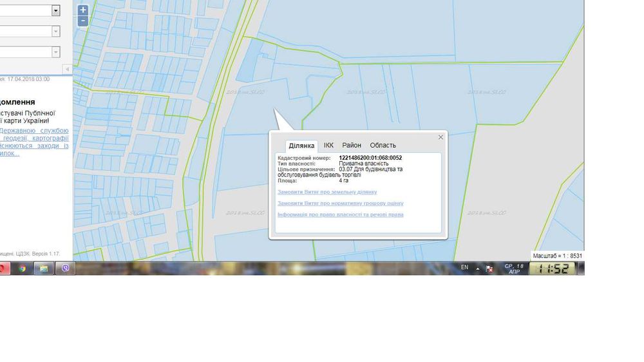
Task: Open the СР. 18 АПР date gadget
Action: coord(514,269)
